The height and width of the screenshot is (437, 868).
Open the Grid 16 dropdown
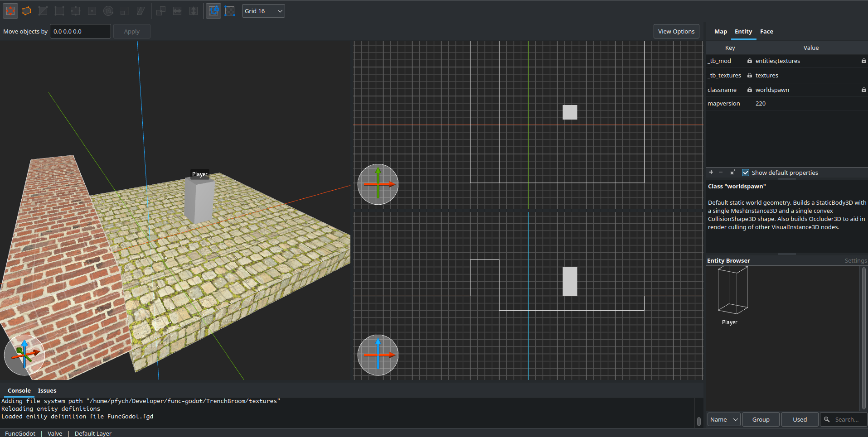click(x=263, y=11)
